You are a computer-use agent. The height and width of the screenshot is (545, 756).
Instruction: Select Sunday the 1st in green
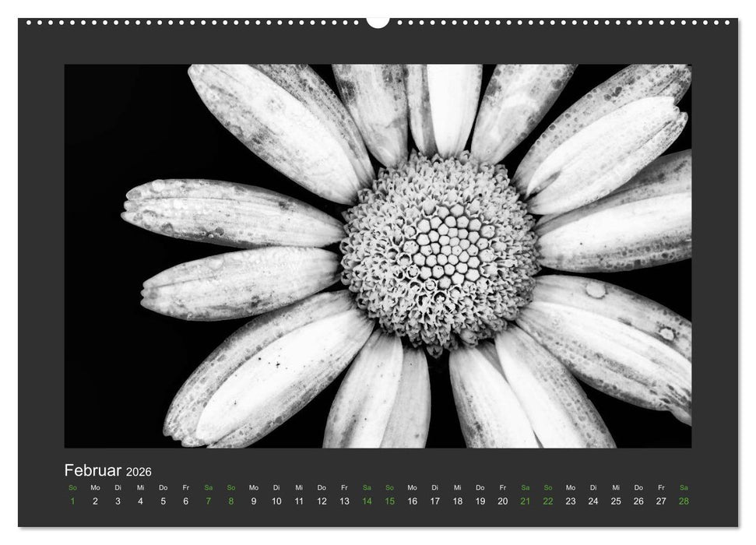72,501
